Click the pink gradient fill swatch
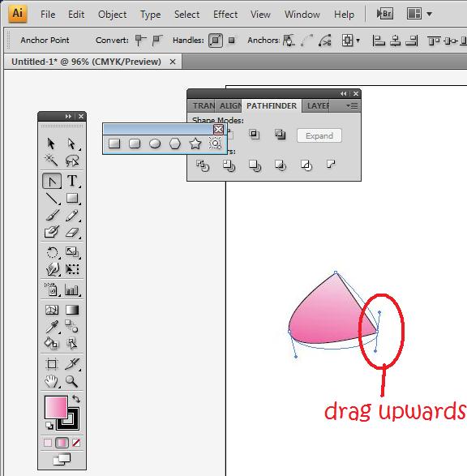This screenshot has height=476, width=467. pos(56,407)
